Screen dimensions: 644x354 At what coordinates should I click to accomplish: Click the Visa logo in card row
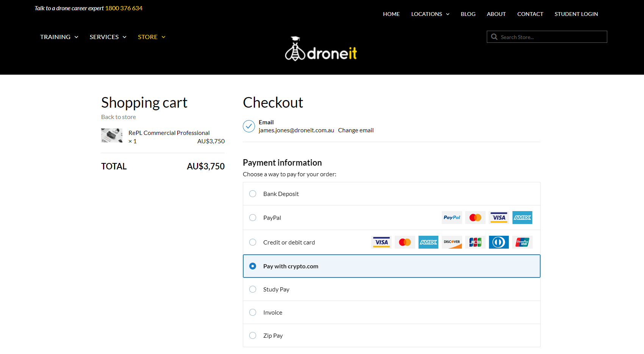pyautogui.click(x=381, y=242)
